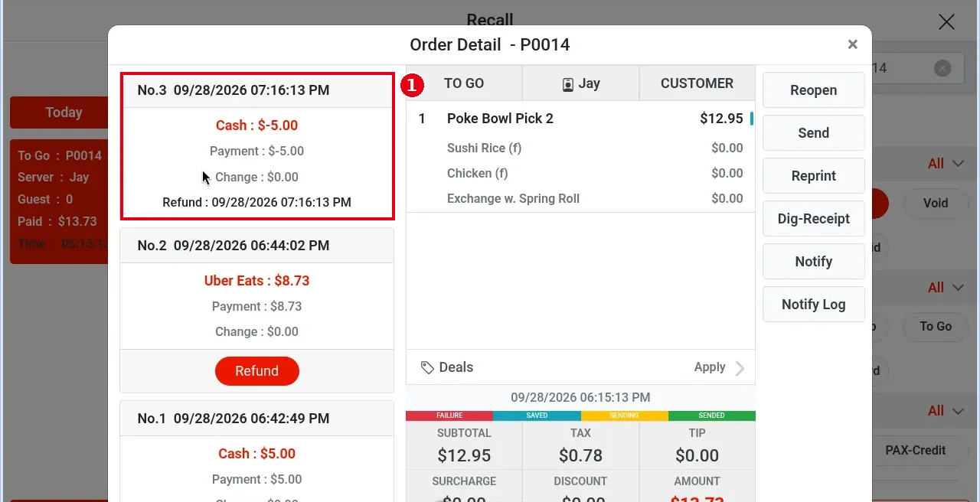Click the Reopen button

point(813,90)
